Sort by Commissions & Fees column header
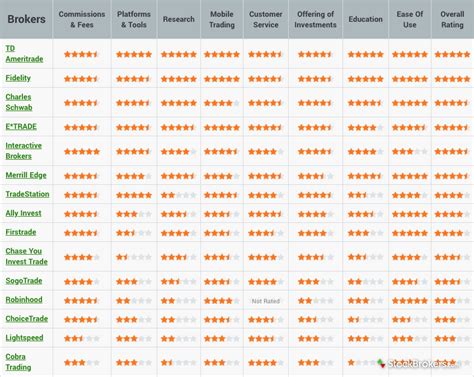The width and height of the screenshot is (474, 377). tap(82, 19)
